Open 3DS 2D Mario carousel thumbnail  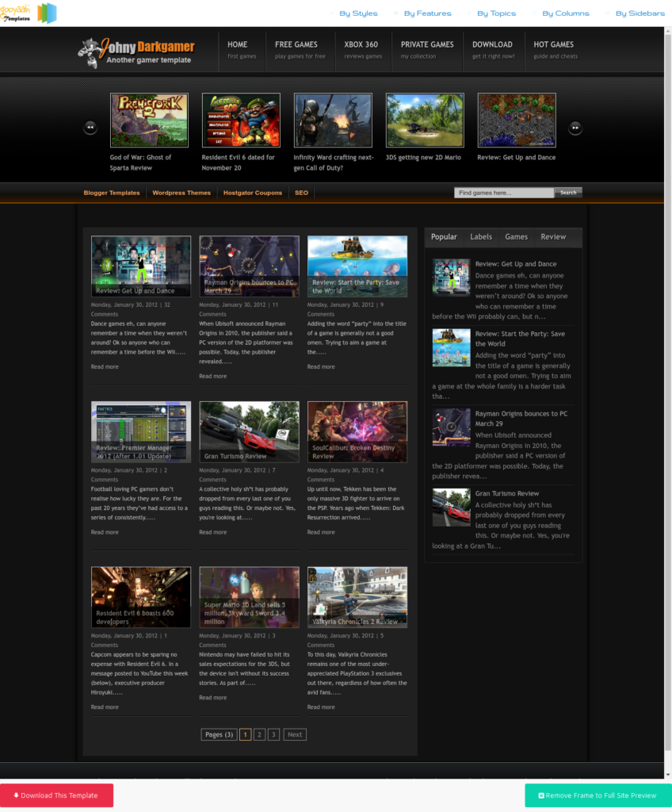click(x=425, y=121)
